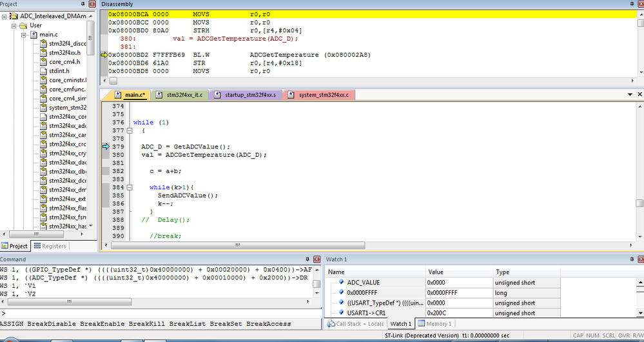Click the USART1->CR1 watch variable icon
Image resolution: width=644 pixels, height=342 pixels.
point(340,313)
